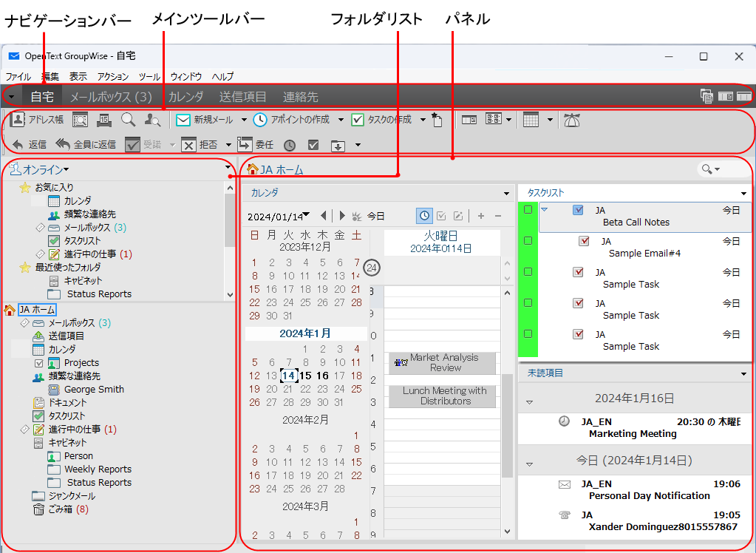Click the day schedule vertical scrollbar
This screenshot has height=553, width=756.
click(x=507, y=413)
